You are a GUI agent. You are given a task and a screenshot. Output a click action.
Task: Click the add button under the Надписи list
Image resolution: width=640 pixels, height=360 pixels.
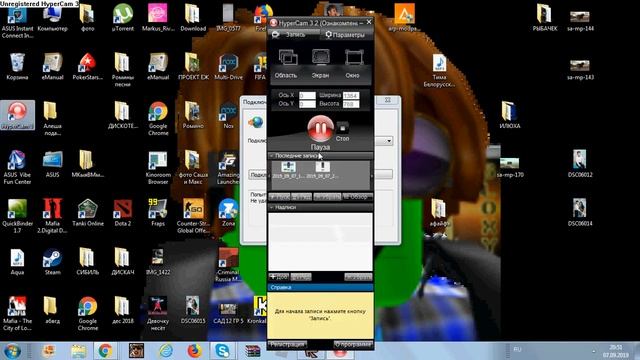pos(279,277)
